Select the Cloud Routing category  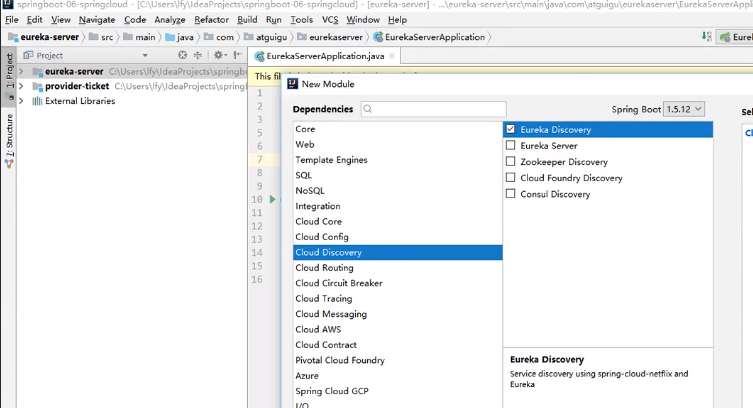(x=398, y=268)
